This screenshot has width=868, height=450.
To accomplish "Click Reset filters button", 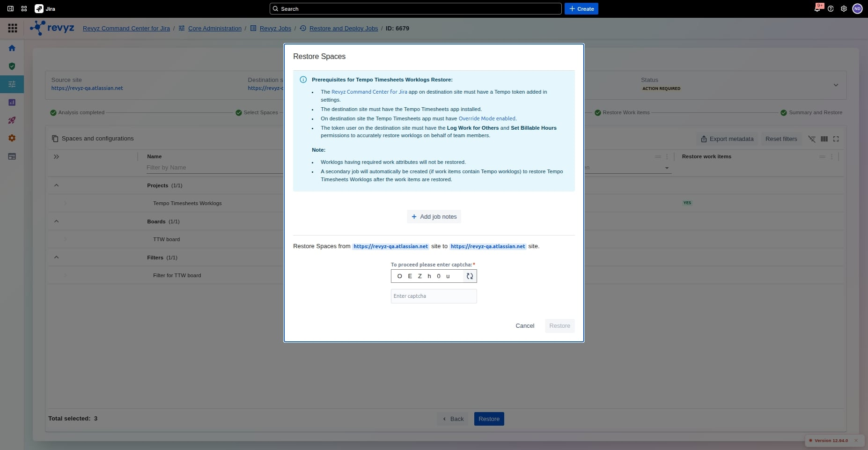I will pos(781,139).
